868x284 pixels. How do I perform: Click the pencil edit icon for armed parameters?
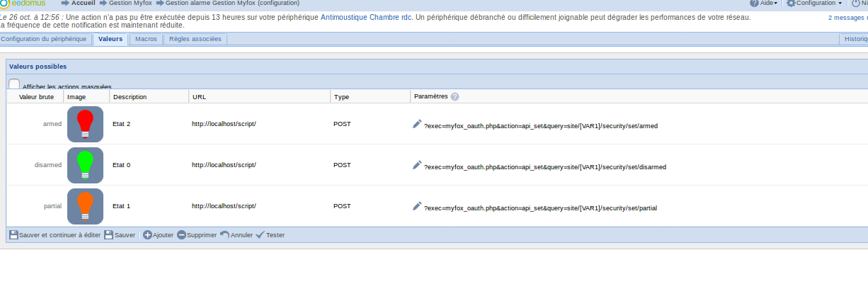tap(417, 124)
